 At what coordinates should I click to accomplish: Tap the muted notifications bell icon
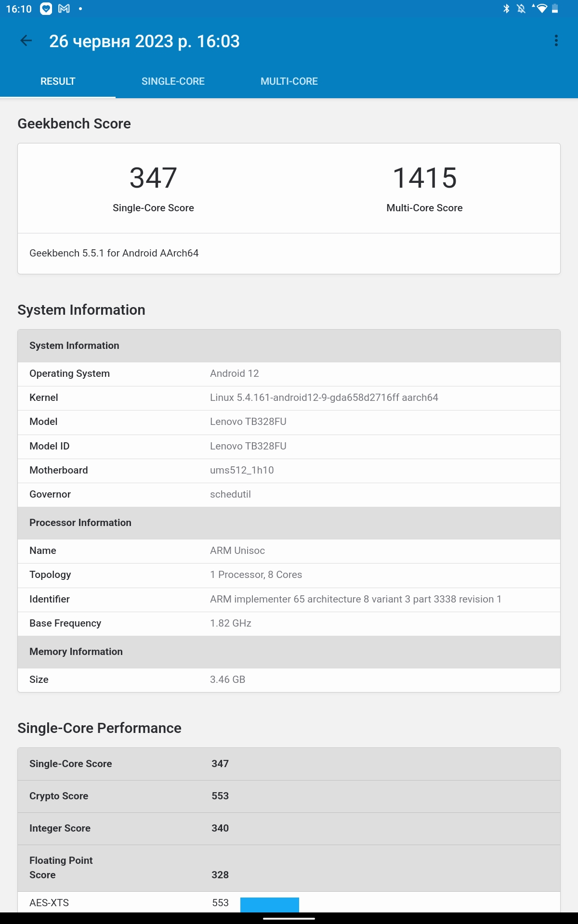(x=521, y=9)
